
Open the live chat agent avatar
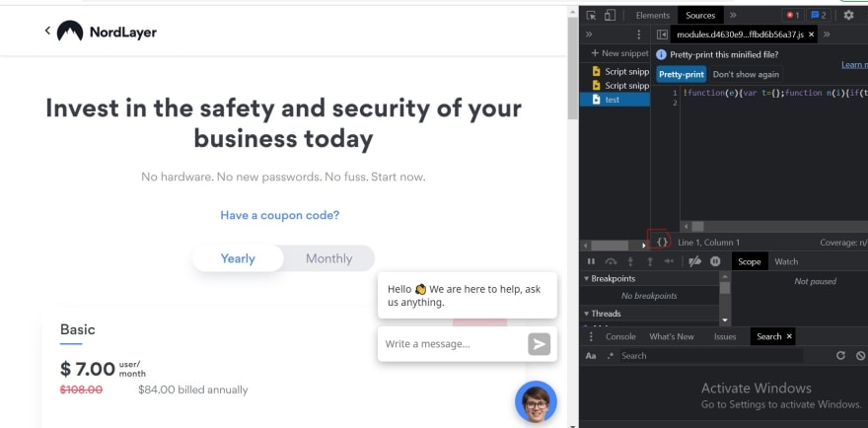point(536,402)
